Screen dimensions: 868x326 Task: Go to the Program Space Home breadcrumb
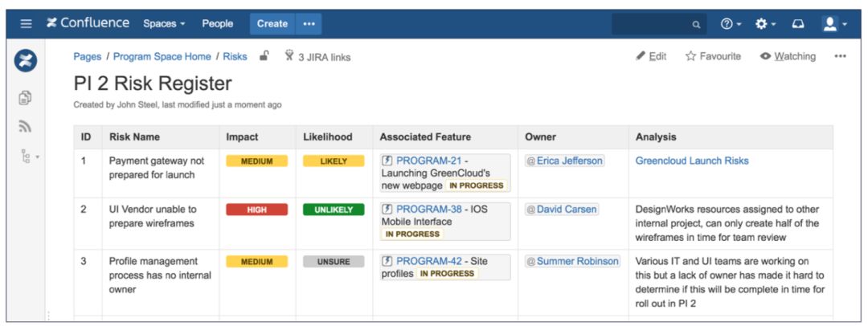tap(162, 56)
